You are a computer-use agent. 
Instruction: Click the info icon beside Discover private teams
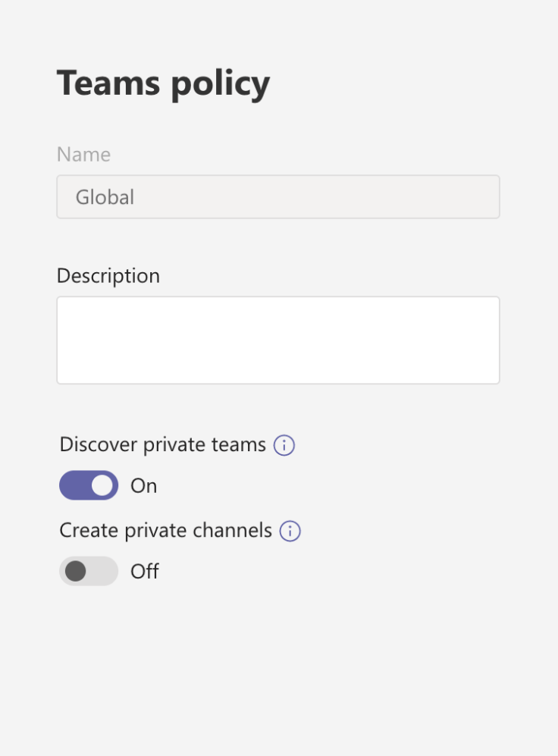(x=284, y=446)
